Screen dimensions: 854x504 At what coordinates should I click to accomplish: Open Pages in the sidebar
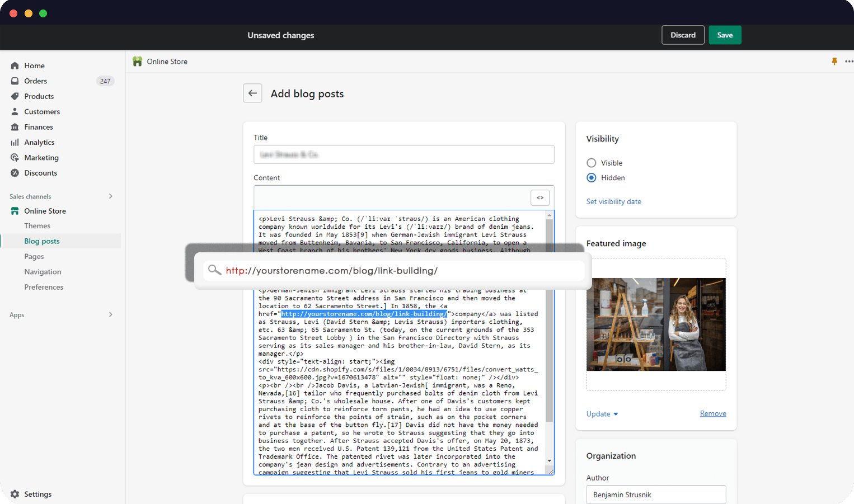(34, 257)
